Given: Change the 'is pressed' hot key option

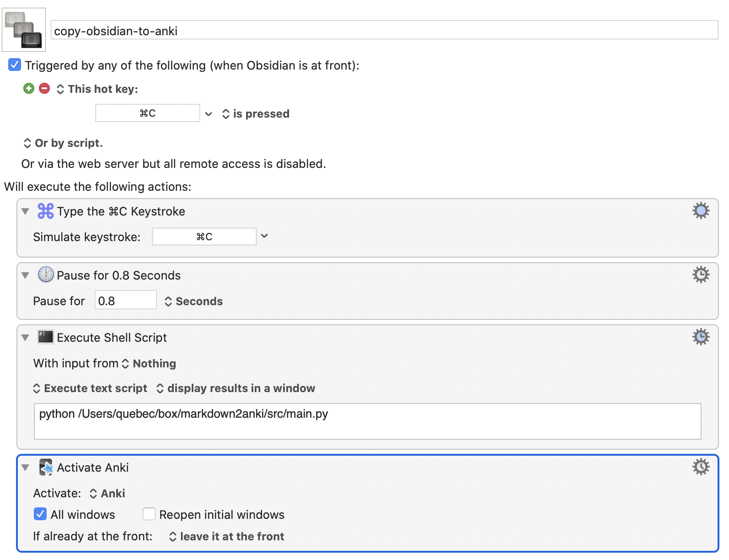Looking at the screenshot, I should tap(256, 113).
